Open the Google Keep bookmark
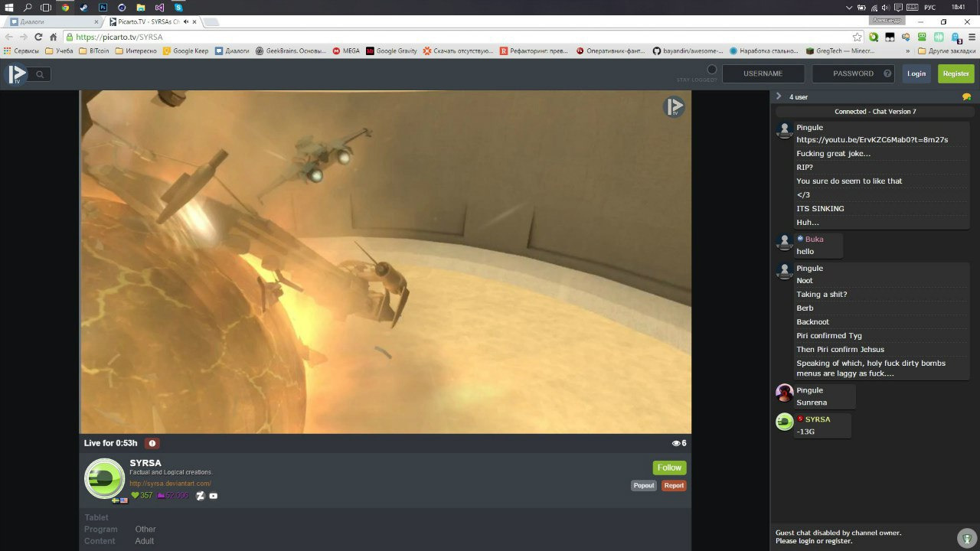 click(x=185, y=51)
